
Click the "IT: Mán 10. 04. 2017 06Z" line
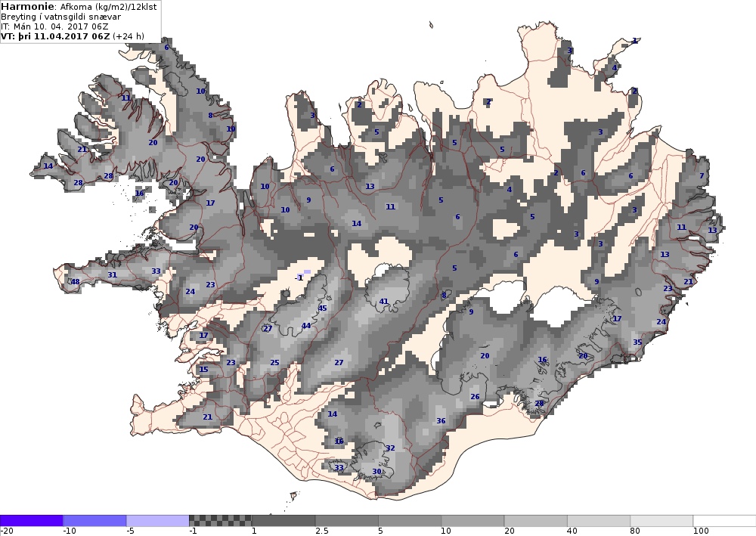(54, 26)
